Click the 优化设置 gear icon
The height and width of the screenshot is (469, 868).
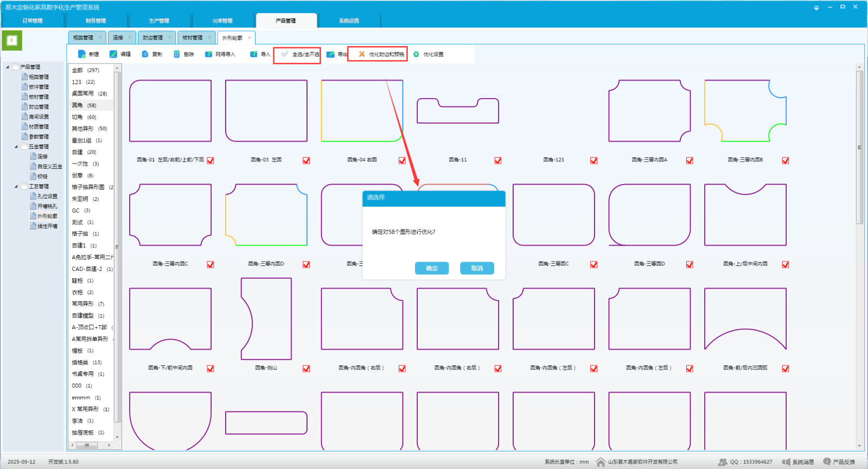point(416,54)
